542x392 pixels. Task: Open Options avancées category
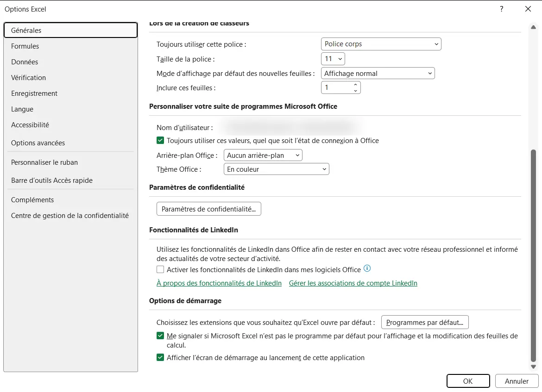(x=70, y=143)
